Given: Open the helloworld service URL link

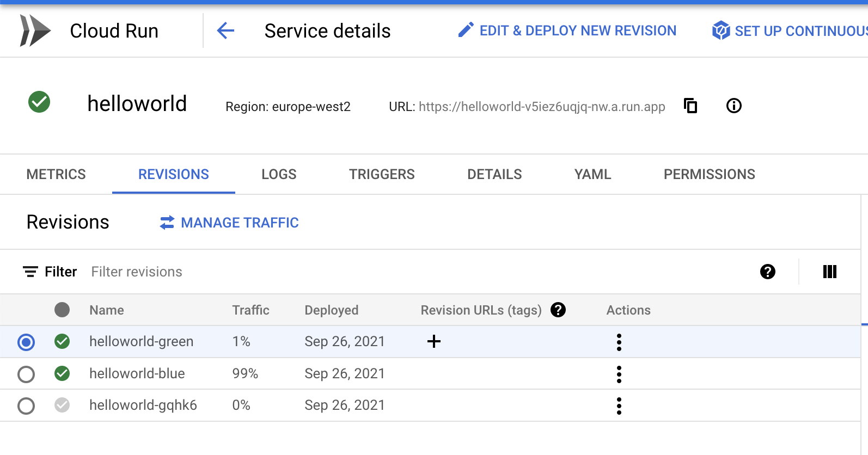Looking at the screenshot, I should pyautogui.click(x=542, y=107).
